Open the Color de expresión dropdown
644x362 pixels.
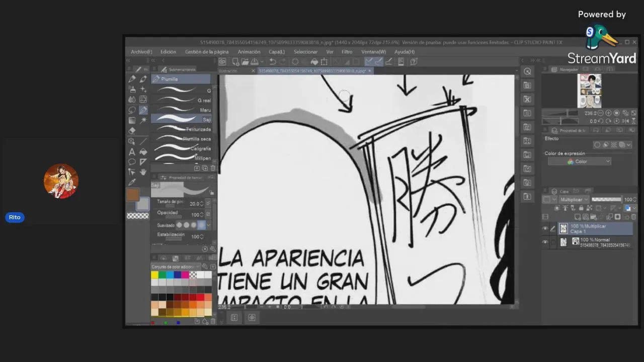579,161
